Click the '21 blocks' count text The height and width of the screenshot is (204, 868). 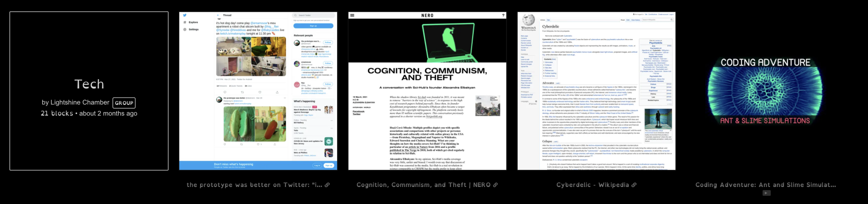pos(57,113)
